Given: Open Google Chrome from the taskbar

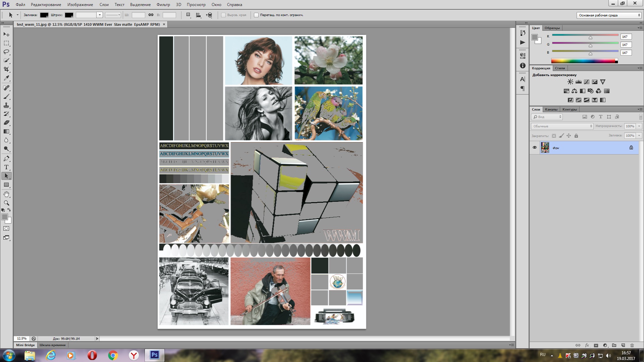Looking at the screenshot, I should tap(113, 355).
